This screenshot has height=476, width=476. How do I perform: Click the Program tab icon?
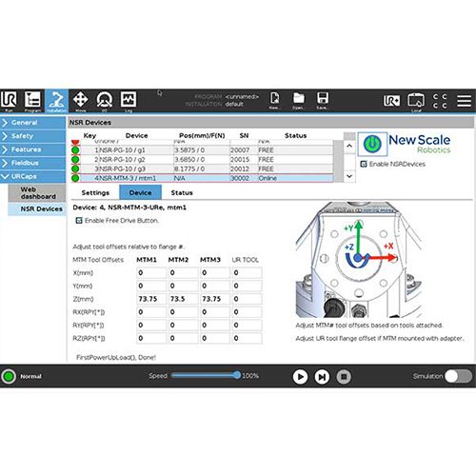click(32, 100)
